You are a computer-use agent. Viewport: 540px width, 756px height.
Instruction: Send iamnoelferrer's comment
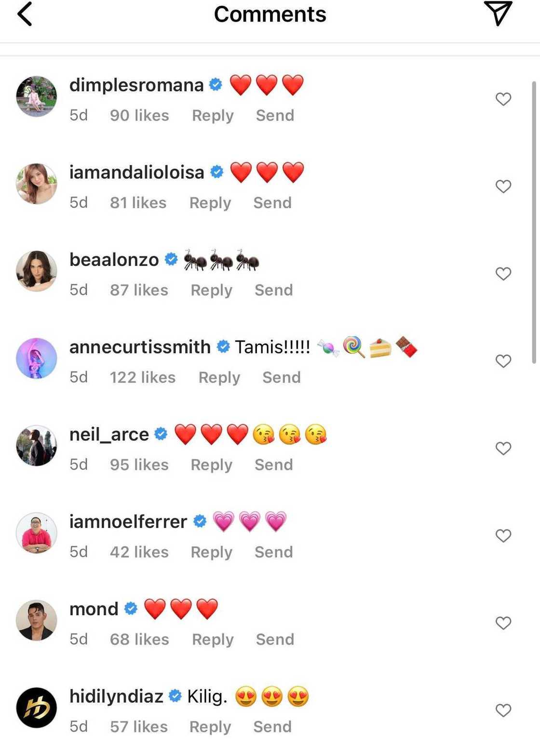click(x=274, y=552)
